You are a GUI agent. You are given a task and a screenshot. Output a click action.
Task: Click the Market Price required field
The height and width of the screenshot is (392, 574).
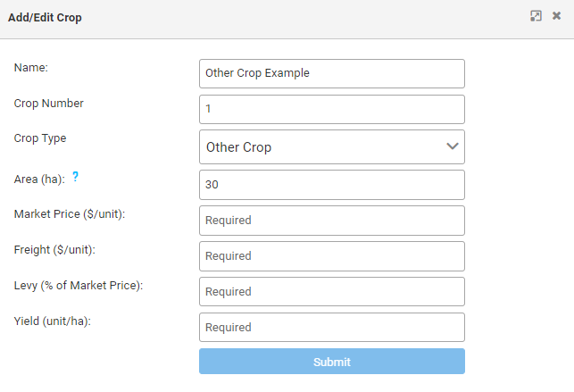point(332,221)
